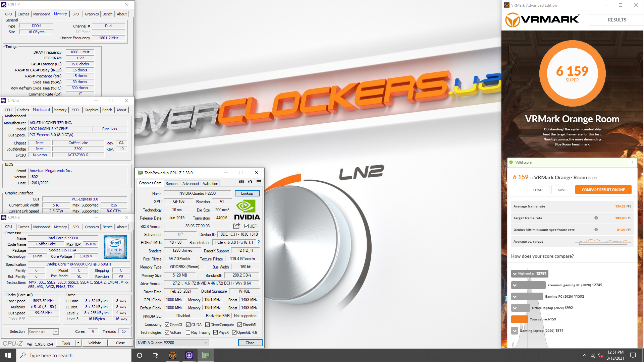The height and width of the screenshot is (362, 644).
Task: Click the Average vs. target chart
Action: (x=603, y=241)
